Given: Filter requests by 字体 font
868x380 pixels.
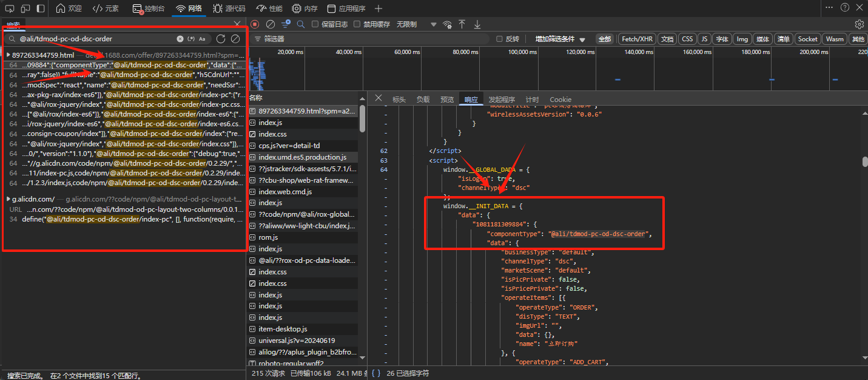Looking at the screenshot, I should [722, 39].
